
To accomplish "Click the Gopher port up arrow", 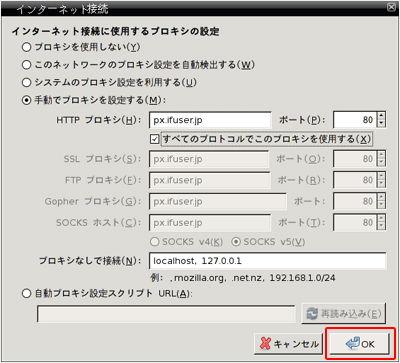I will pyautogui.click(x=382, y=198).
